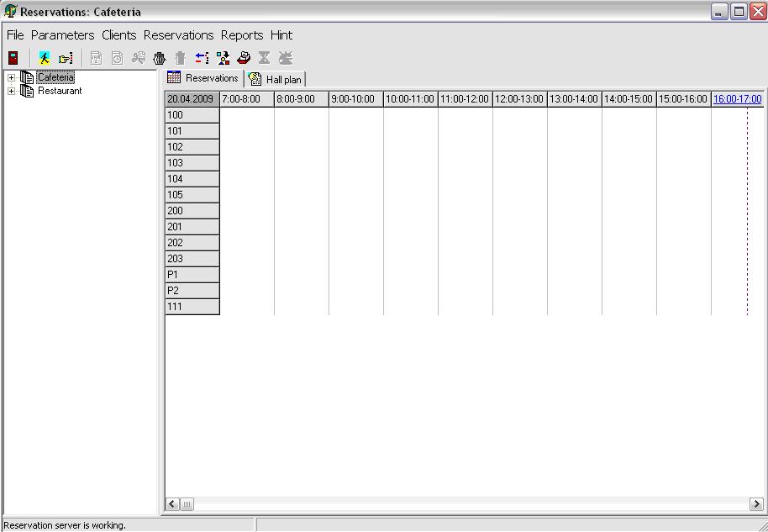Image resolution: width=768 pixels, height=532 pixels.
Task: Click the 13:00-14:00 column header
Action: [575, 99]
